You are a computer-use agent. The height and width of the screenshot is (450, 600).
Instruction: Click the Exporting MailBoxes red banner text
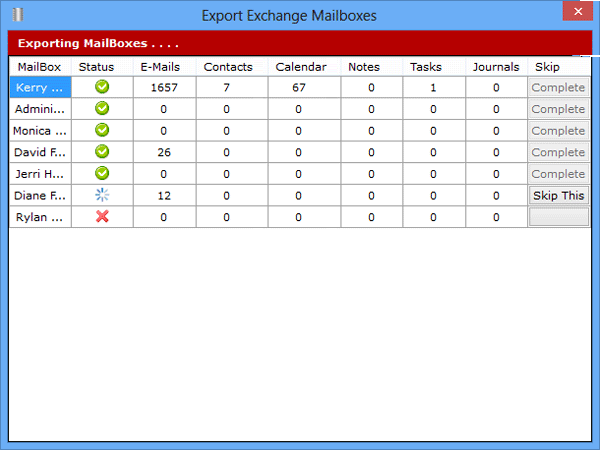[98, 43]
